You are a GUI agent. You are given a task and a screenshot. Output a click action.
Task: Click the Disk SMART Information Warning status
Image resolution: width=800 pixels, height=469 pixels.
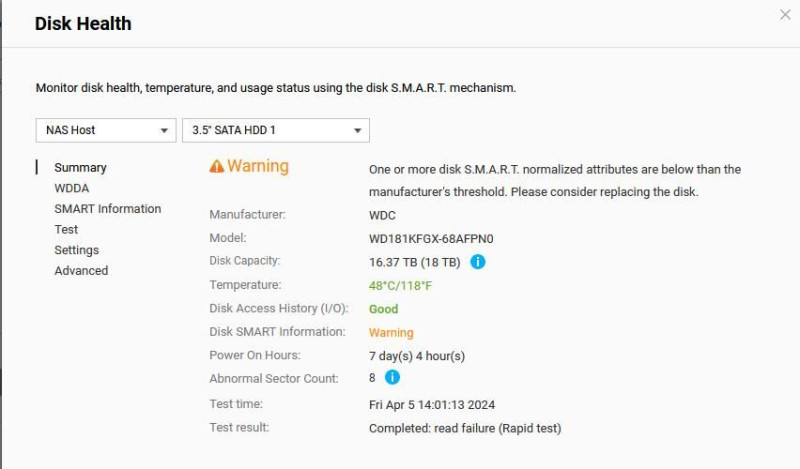click(x=391, y=333)
